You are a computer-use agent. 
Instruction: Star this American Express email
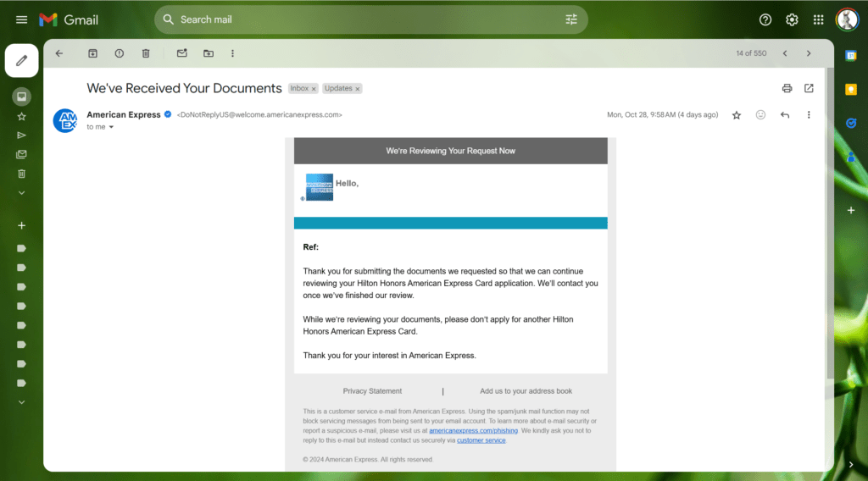pos(737,115)
